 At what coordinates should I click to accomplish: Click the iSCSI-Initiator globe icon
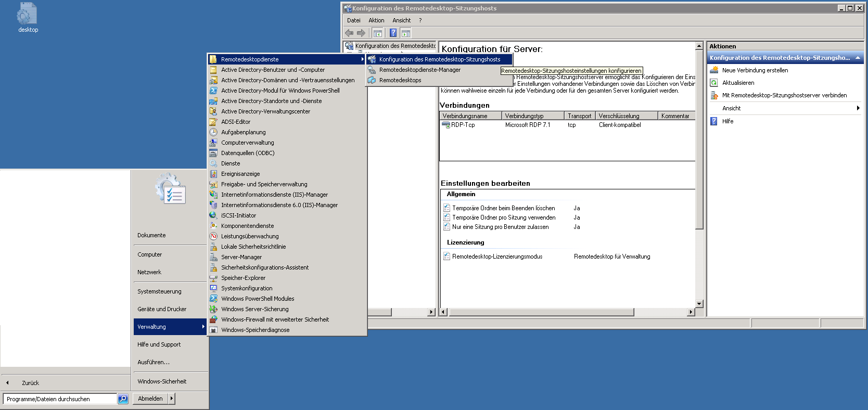pyautogui.click(x=213, y=215)
